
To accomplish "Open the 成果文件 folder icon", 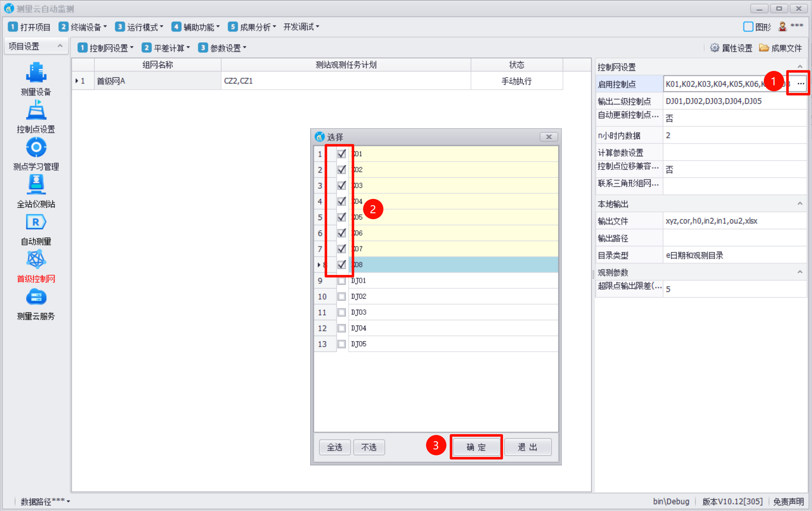I will coord(764,48).
